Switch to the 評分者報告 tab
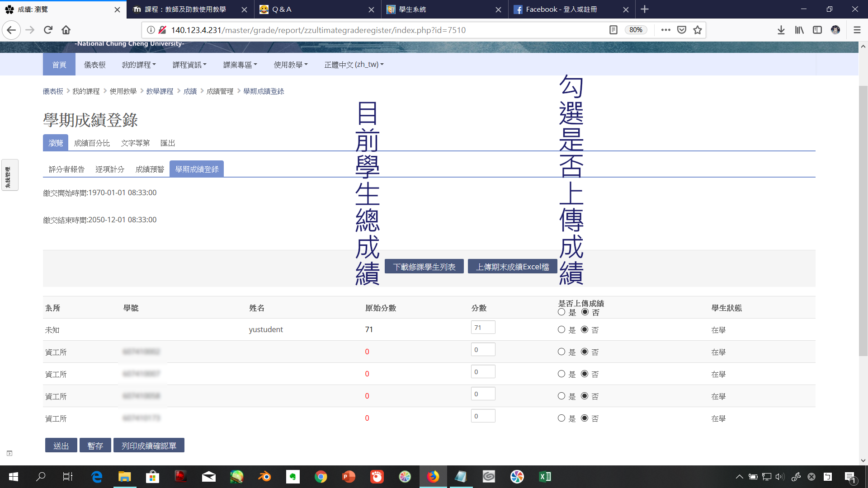The width and height of the screenshot is (868, 488). [66, 169]
